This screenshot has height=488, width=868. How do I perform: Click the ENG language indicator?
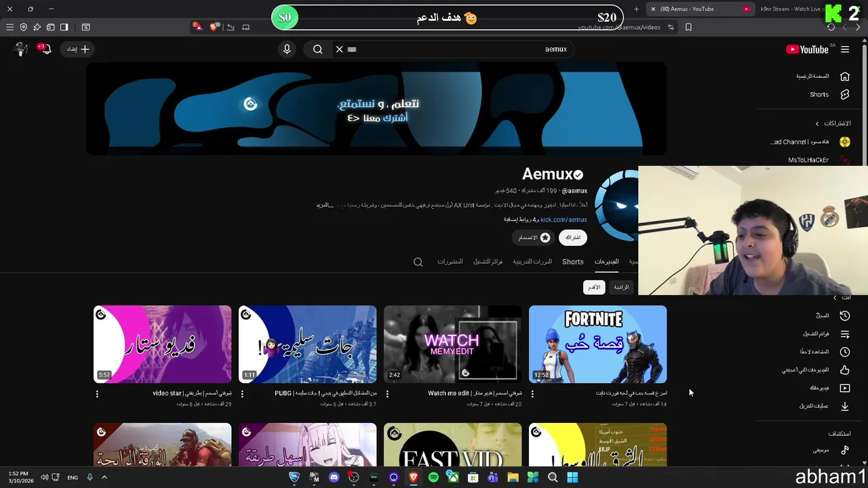(73, 478)
